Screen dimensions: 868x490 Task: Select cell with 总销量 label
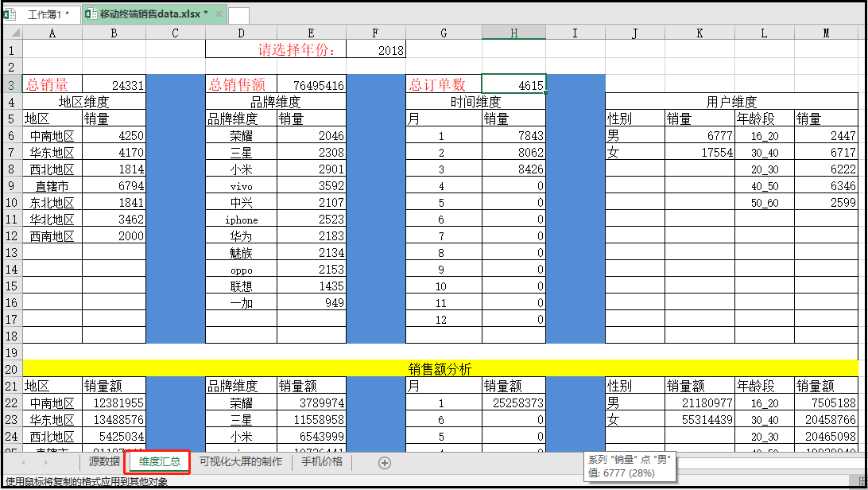[x=52, y=84]
